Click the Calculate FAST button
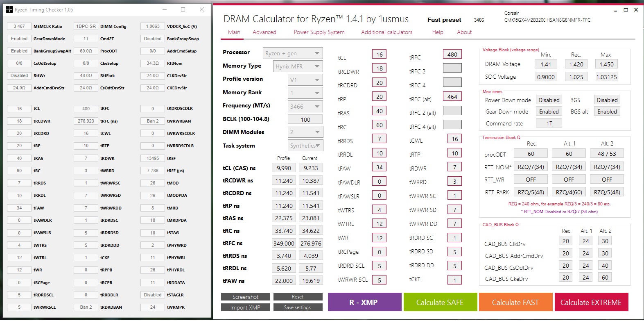Screen dimensions: 644x321 pos(515,302)
